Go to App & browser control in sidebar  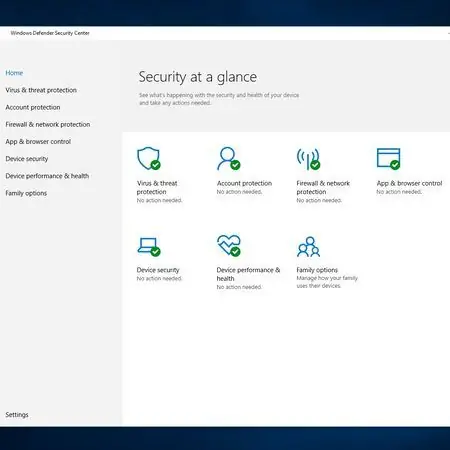pos(38,142)
